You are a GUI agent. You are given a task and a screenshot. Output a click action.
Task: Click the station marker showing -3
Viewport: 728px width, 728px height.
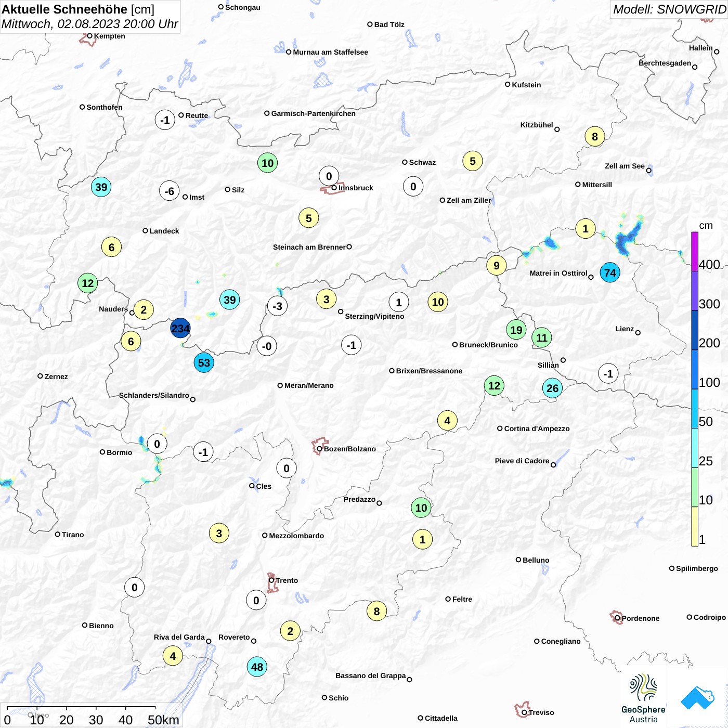277,306
